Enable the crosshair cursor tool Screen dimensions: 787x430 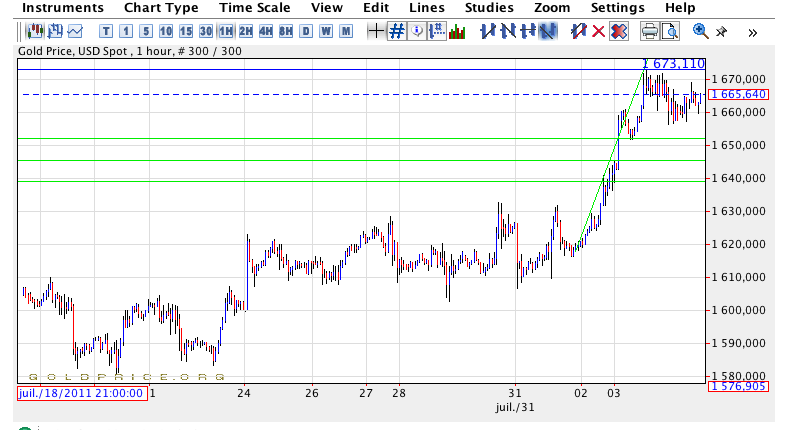[x=375, y=31]
